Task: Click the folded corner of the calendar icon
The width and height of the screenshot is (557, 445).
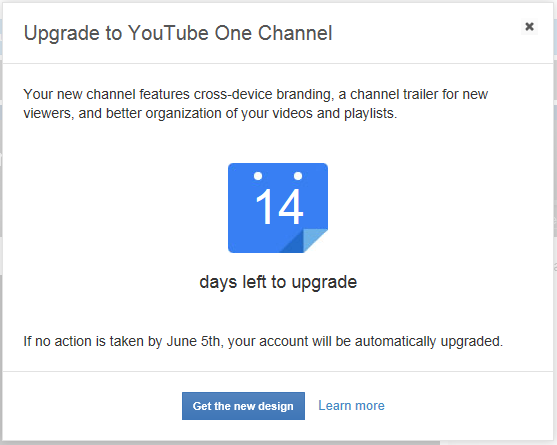Action: click(308, 241)
